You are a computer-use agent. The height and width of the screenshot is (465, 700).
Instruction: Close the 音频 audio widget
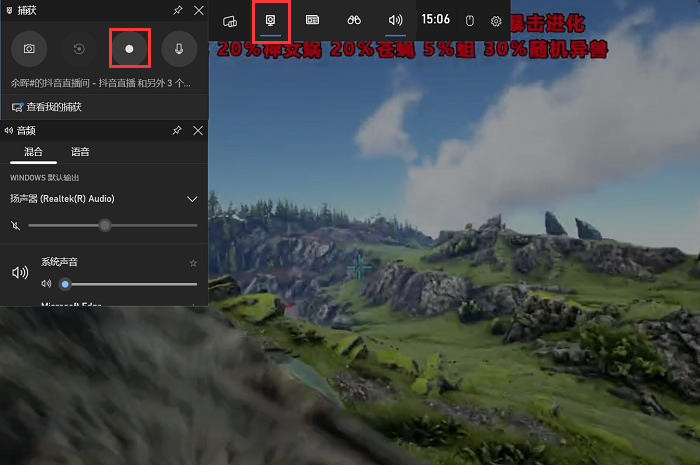pyautogui.click(x=198, y=130)
